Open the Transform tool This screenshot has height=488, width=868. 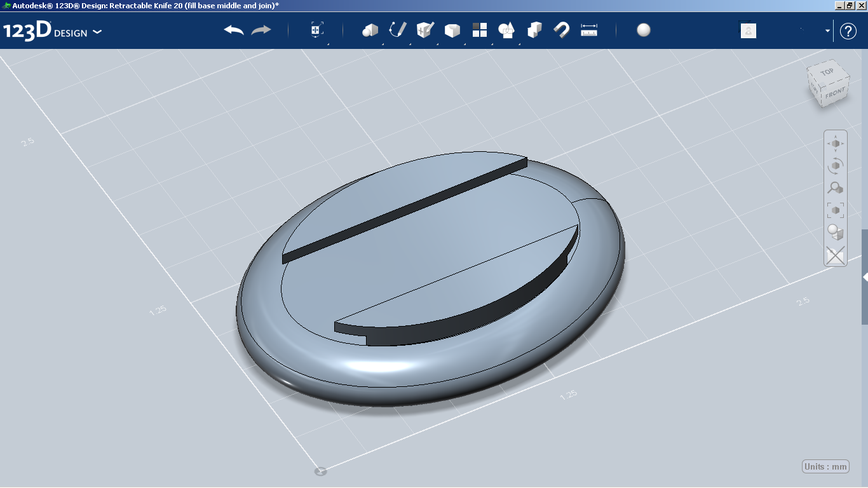[x=317, y=30]
